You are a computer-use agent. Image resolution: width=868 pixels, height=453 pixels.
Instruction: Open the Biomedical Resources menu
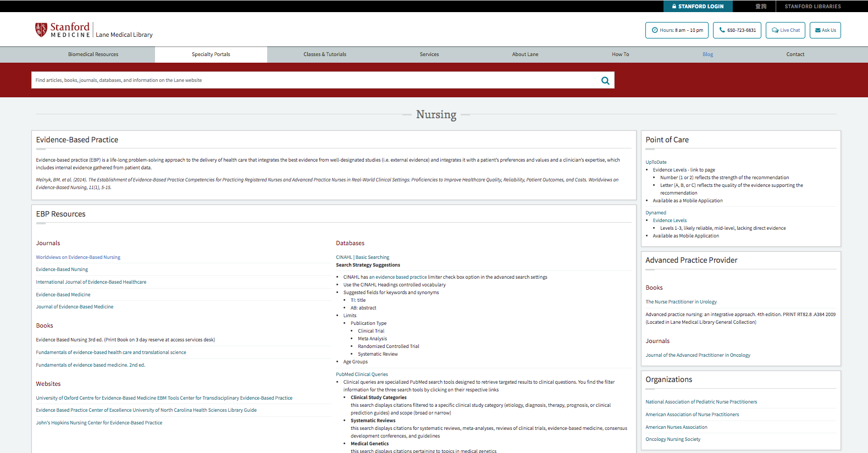(93, 54)
